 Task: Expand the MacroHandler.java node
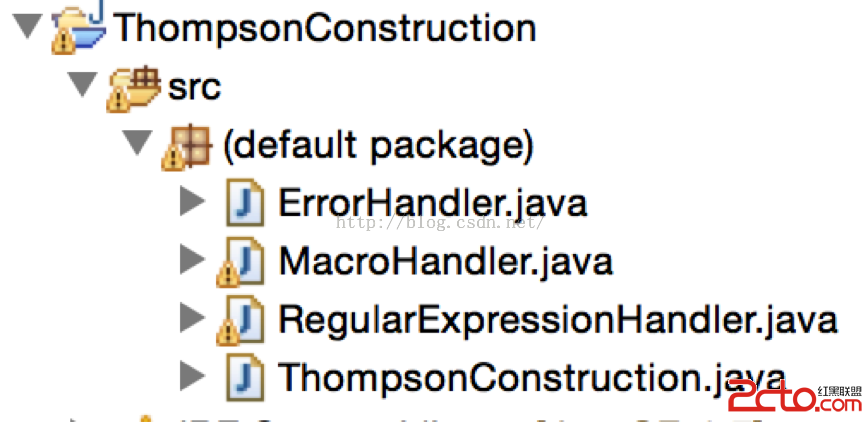click(x=193, y=260)
